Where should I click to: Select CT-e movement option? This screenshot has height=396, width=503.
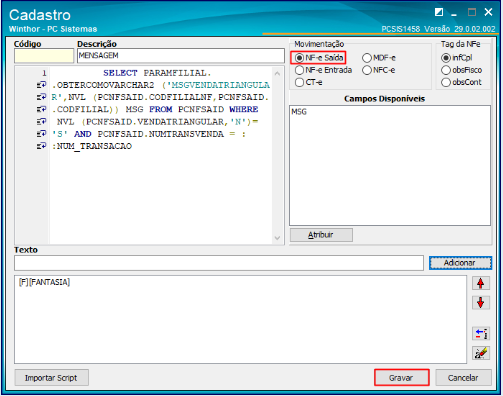309,82
